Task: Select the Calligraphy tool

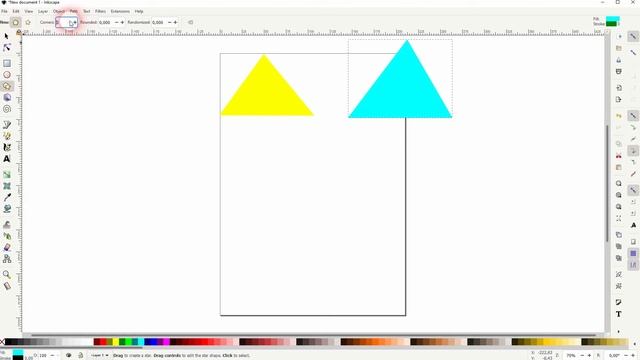Action: pyautogui.click(x=7, y=147)
